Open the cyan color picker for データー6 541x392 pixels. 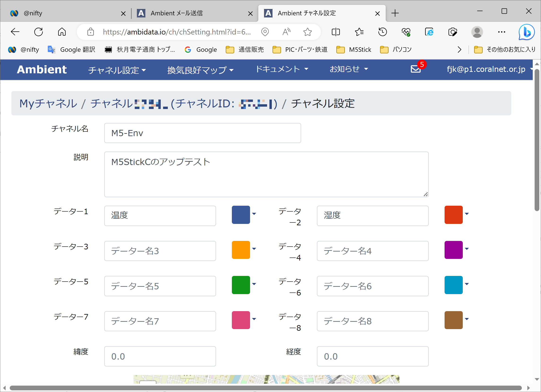[x=457, y=285]
